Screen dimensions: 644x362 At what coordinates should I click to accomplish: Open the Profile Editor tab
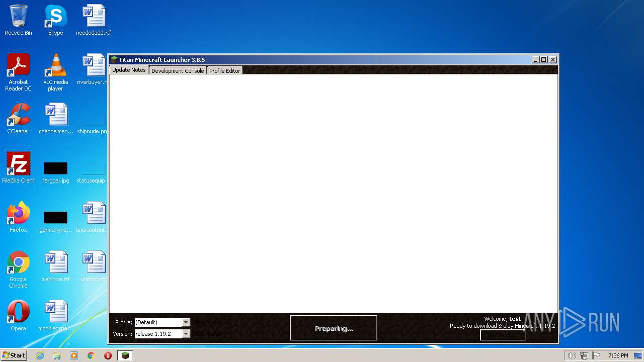click(224, 70)
